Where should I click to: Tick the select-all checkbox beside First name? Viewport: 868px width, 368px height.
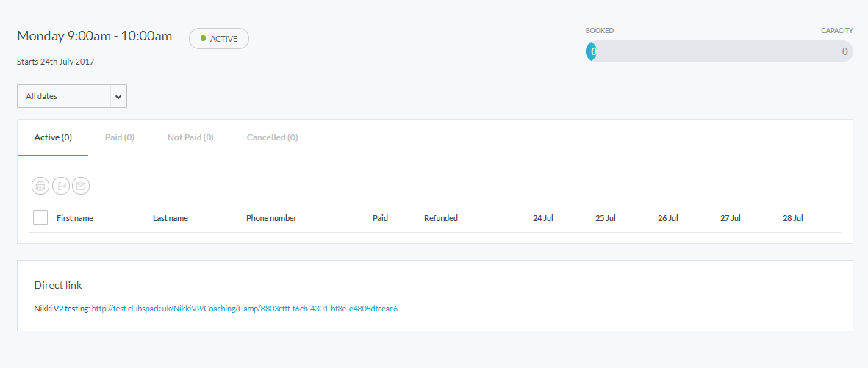(x=40, y=217)
